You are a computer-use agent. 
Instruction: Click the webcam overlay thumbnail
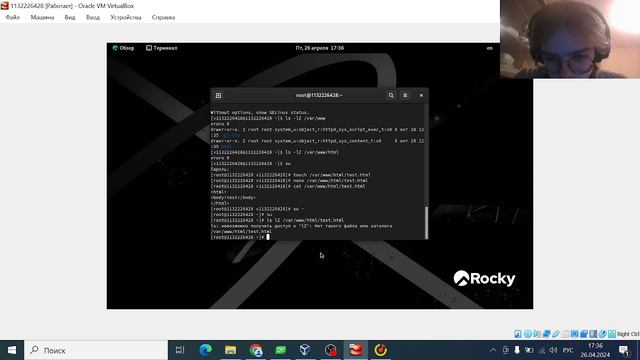[570, 39]
